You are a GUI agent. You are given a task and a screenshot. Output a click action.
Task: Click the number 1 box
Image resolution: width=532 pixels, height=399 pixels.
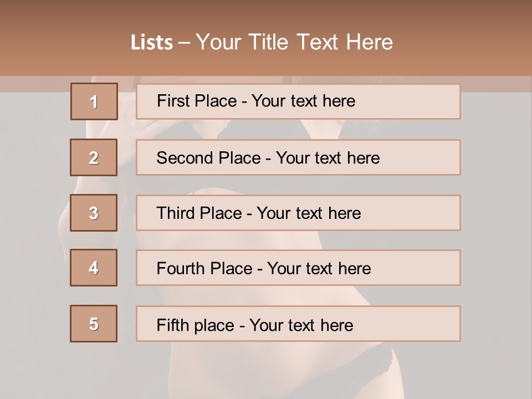(x=94, y=101)
